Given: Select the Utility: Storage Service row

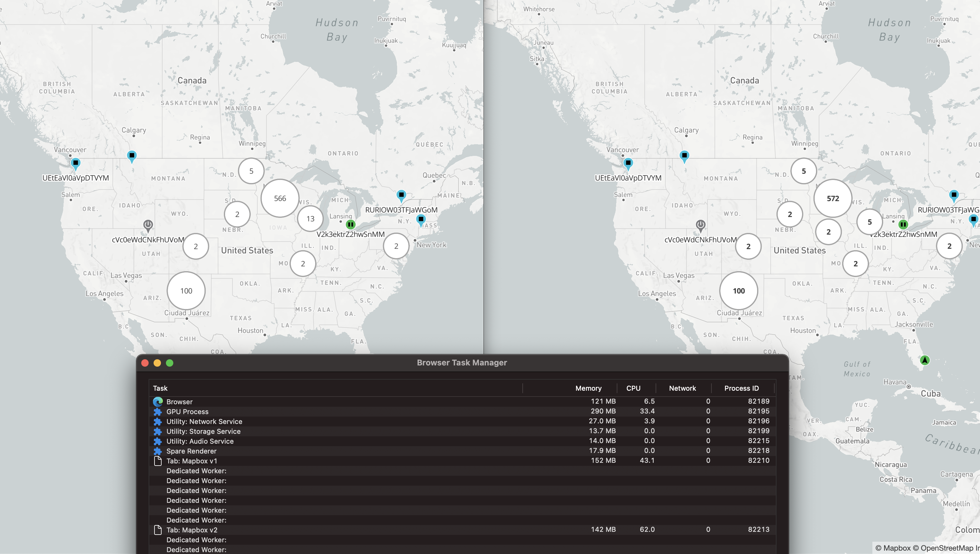Looking at the screenshot, I should (462, 431).
